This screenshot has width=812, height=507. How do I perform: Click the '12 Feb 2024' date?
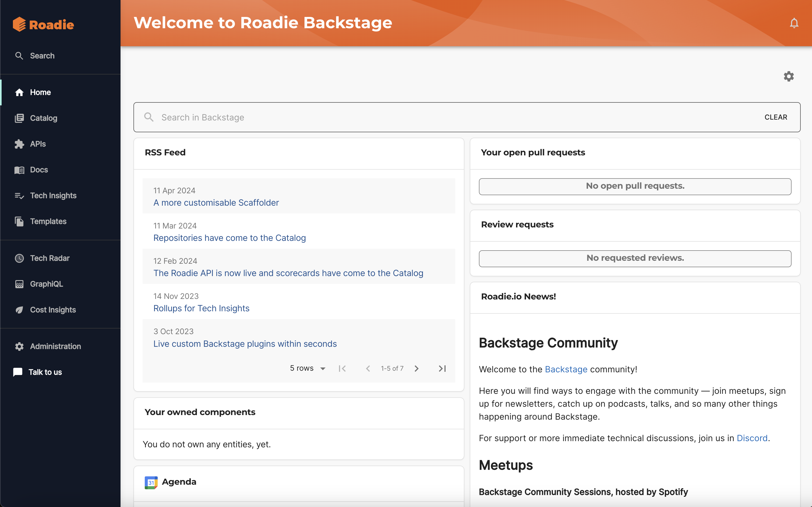tap(175, 261)
